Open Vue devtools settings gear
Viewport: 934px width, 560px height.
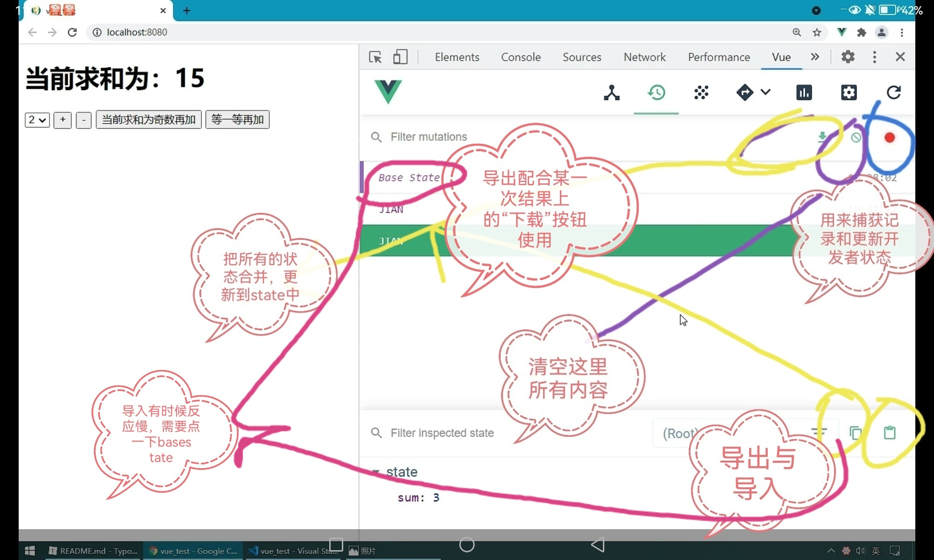point(849,92)
